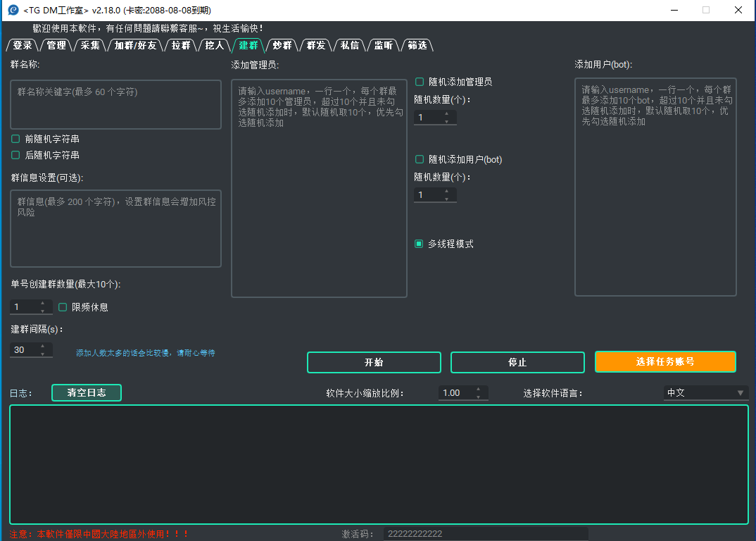The width and height of the screenshot is (756, 541).
Task: Select the 建群 tab
Action: click(248, 45)
